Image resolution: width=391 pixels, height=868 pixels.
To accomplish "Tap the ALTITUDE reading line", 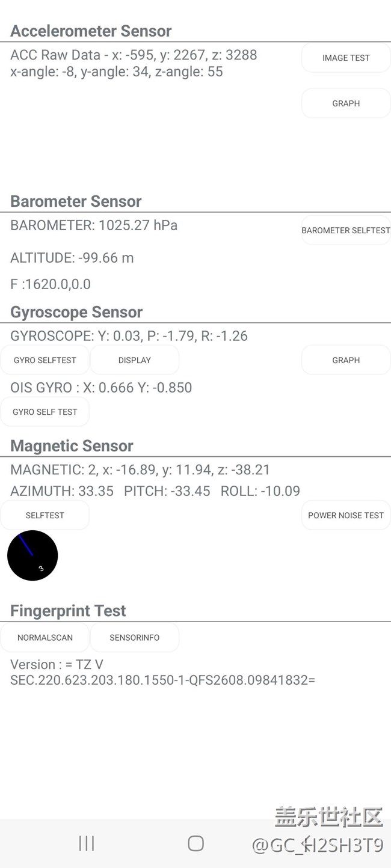I will tap(72, 258).
